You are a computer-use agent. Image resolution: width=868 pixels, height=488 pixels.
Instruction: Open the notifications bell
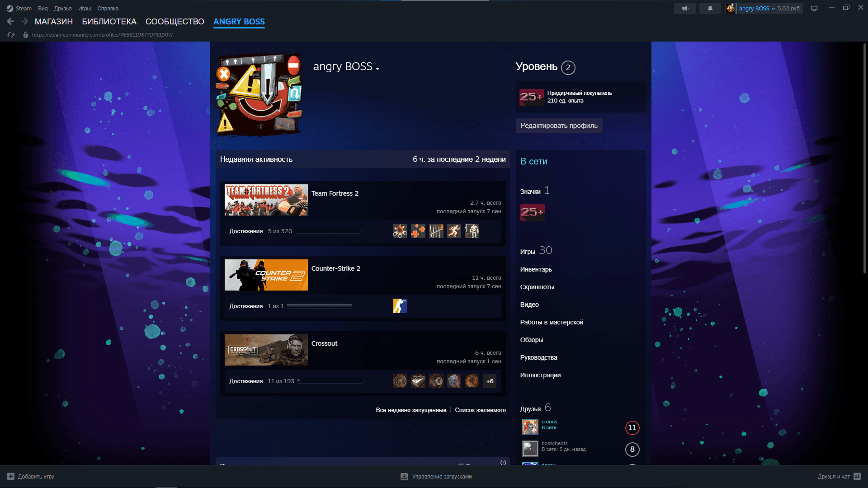[x=710, y=9]
